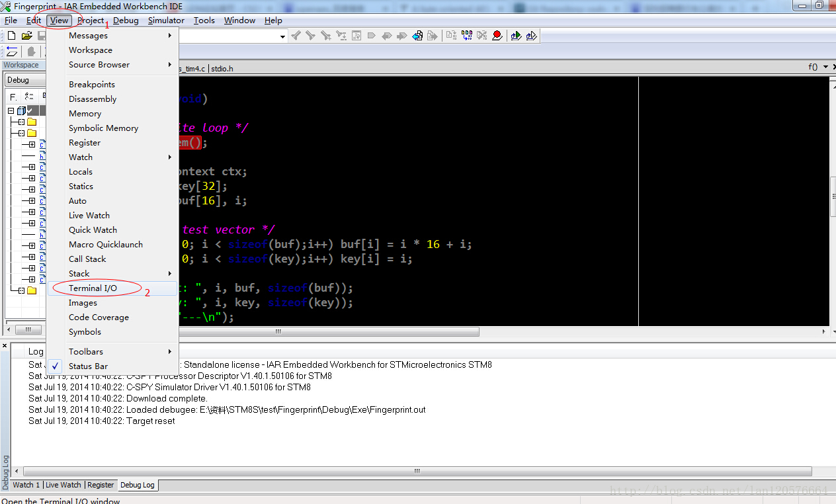Open the Simulator menu

(166, 21)
